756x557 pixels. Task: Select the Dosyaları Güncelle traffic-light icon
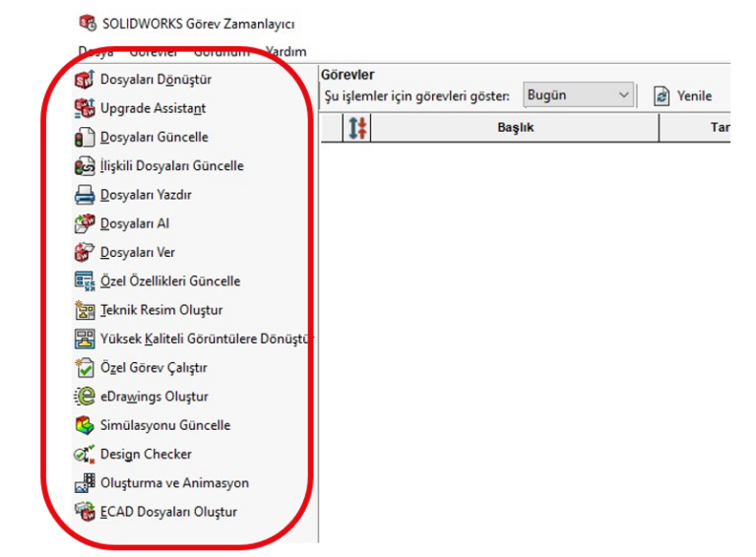point(85,138)
